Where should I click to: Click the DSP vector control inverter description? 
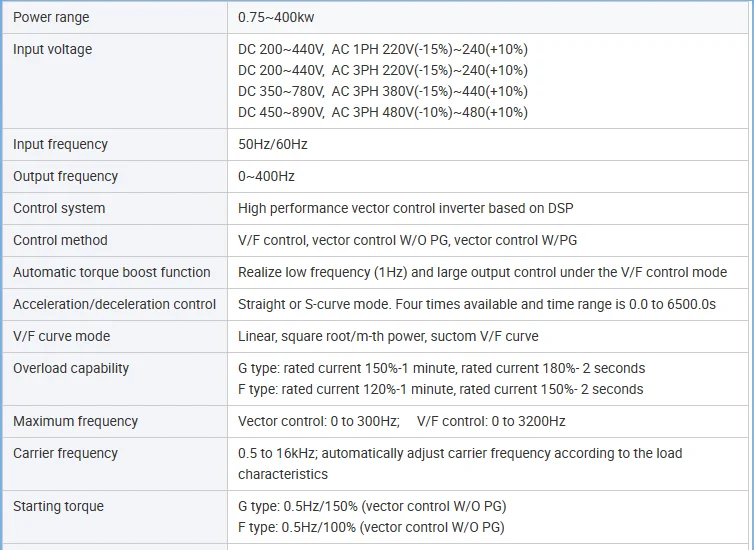pyautogui.click(x=405, y=208)
